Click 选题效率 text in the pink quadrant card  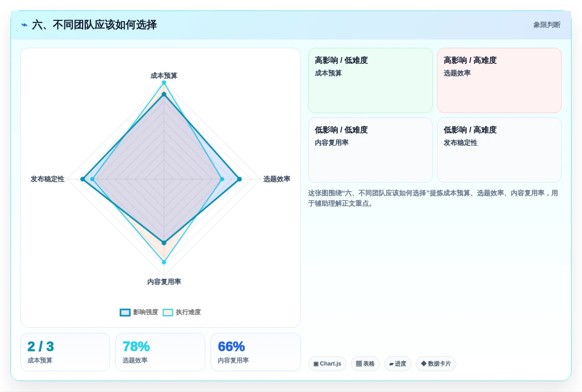[457, 73]
